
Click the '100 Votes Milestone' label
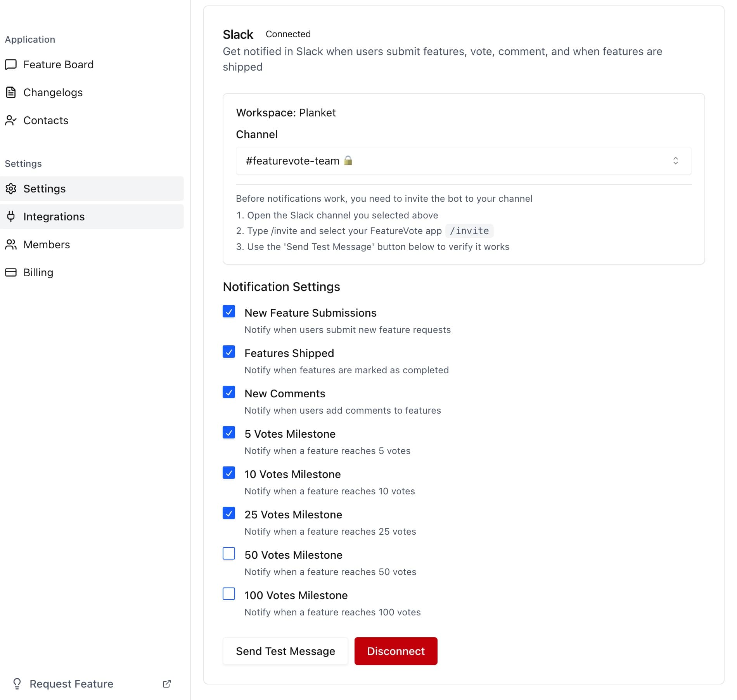click(x=296, y=595)
